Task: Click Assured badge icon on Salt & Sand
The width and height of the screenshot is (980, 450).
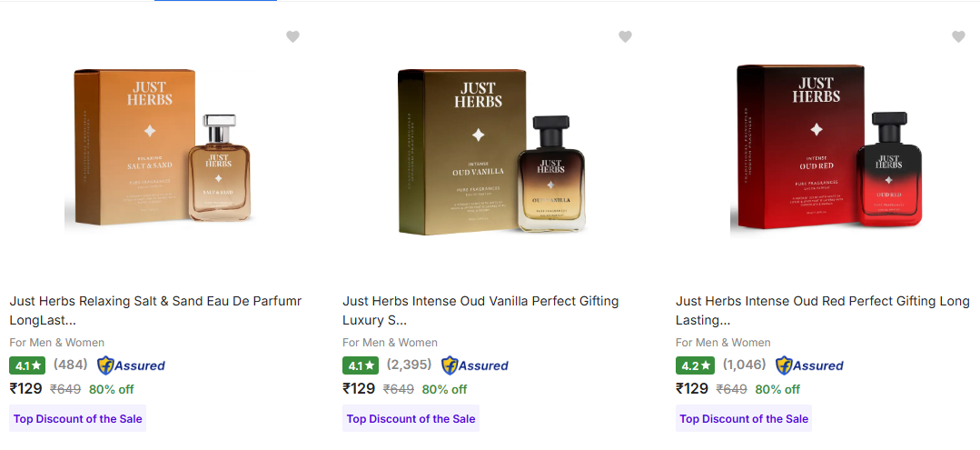Action: click(x=132, y=365)
